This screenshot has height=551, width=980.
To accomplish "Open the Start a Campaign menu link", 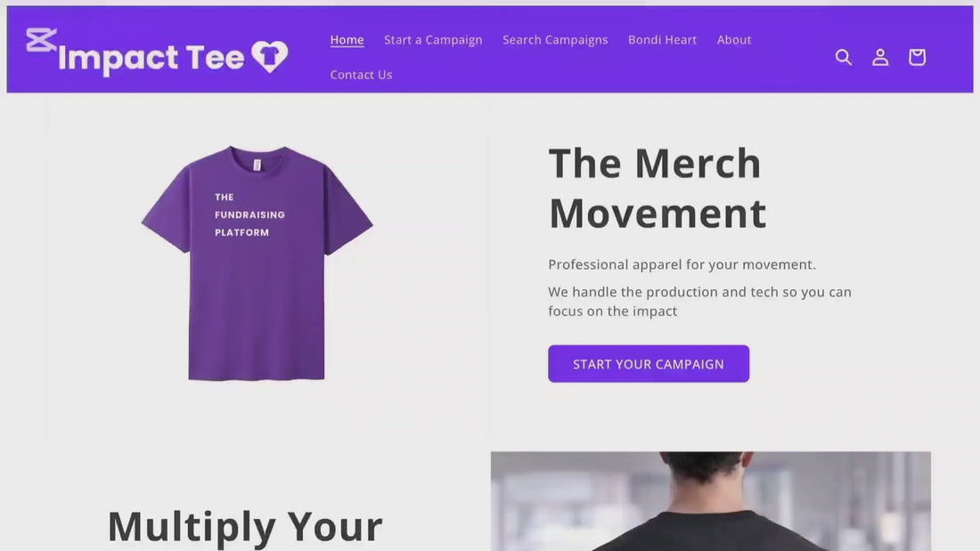I will click(433, 39).
